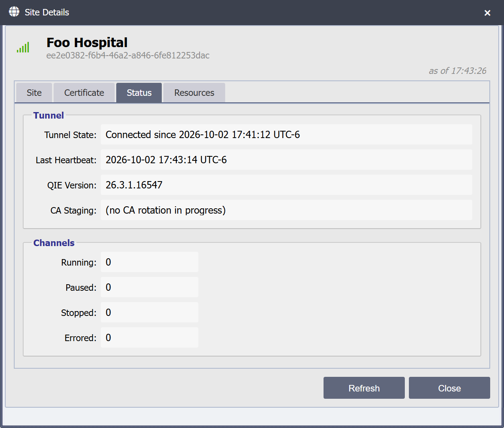Click the Paused channels count field

pyautogui.click(x=150, y=287)
